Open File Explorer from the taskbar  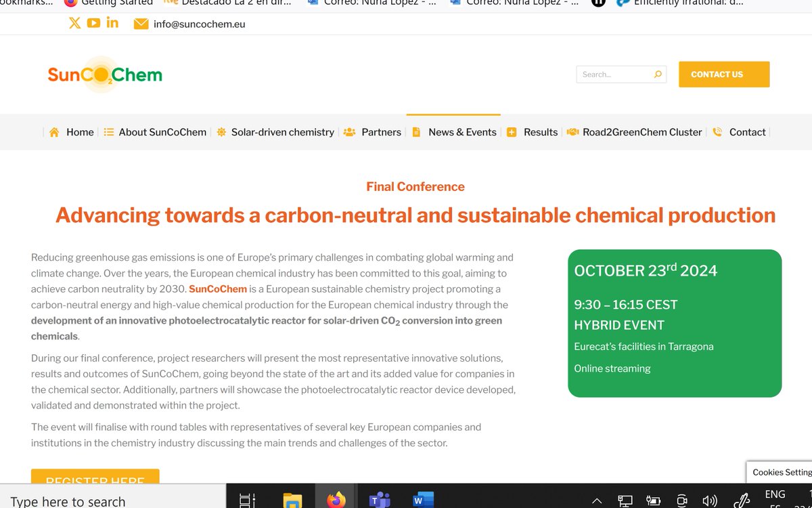tap(292, 501)
